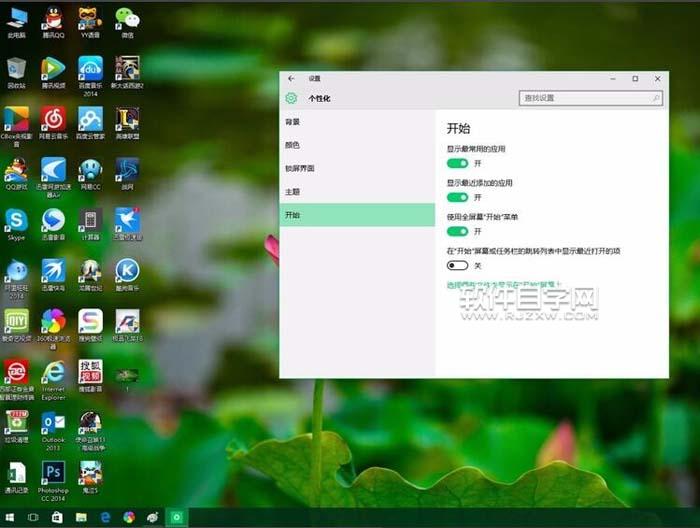Open the 回收站 recycle bin icon
Viewport: 700px width, 528px height.
tap(17, 73)
